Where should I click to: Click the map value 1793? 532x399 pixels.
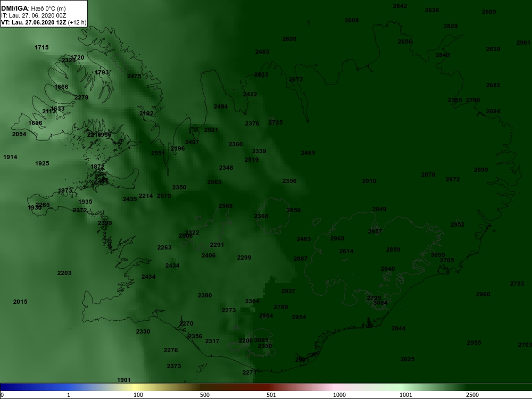click(102, 72)
